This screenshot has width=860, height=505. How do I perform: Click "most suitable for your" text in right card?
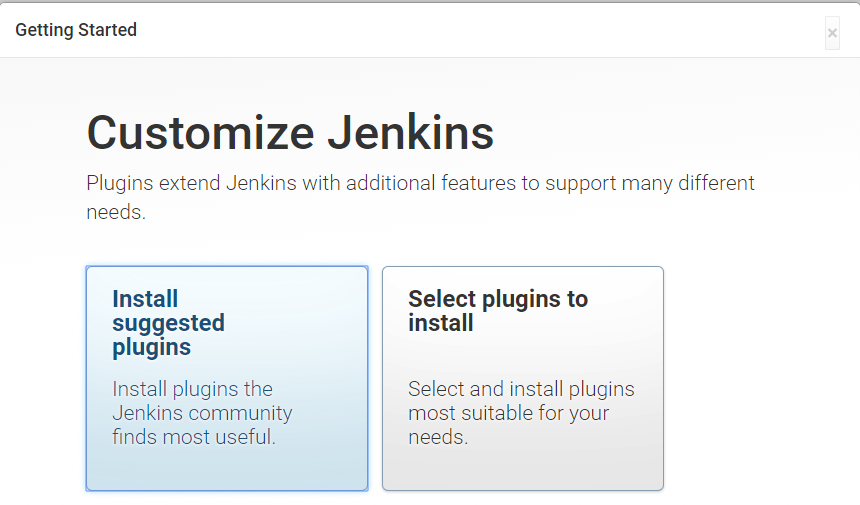tap(508, 413)
